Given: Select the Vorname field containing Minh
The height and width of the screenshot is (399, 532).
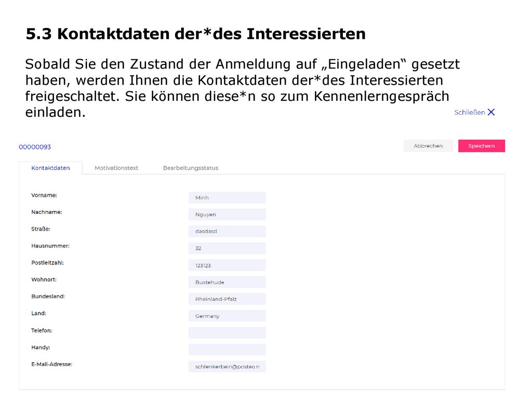Looking at the screenshot, I should tap(228, 197).
